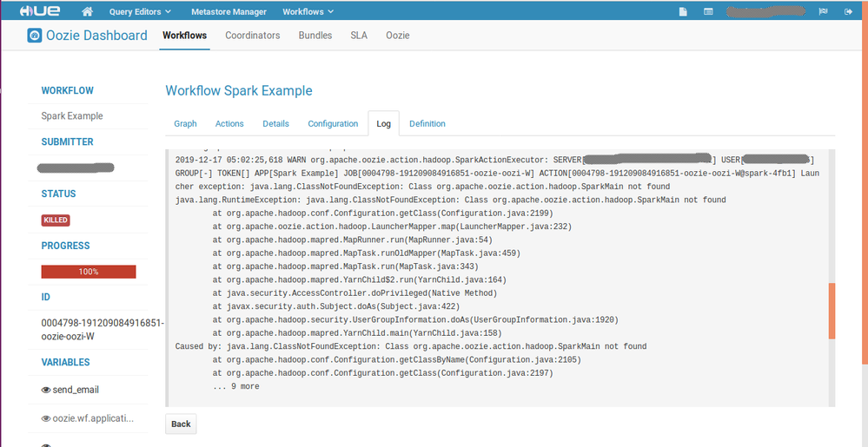Select the Workflows dashboard tab
Viewport: 868px width, 447px height.
tap(184, 36)
